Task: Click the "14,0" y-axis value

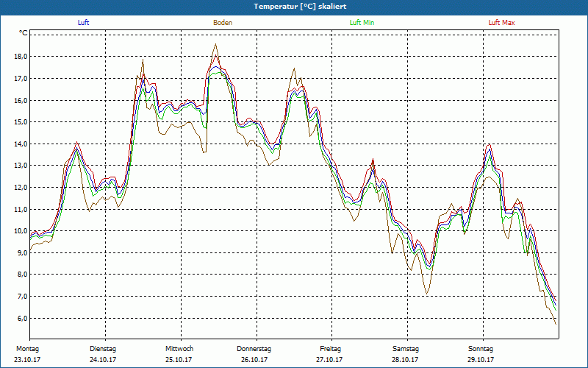Action: coord(21,144)
